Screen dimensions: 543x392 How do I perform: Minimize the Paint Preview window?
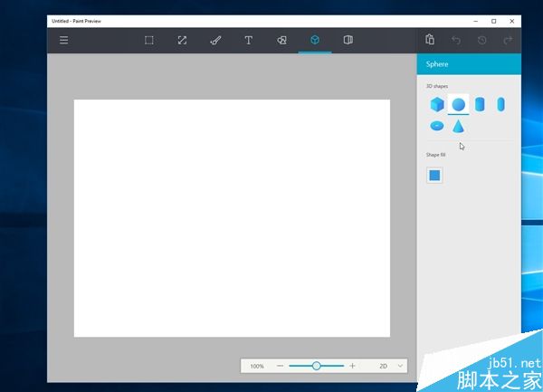(x=475, y=21)
